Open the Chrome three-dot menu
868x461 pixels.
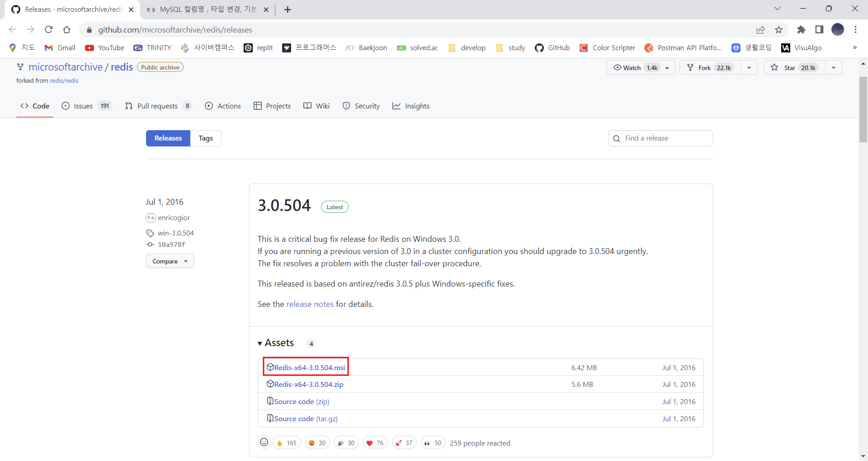pyautogui.click(x=855, y=29)
